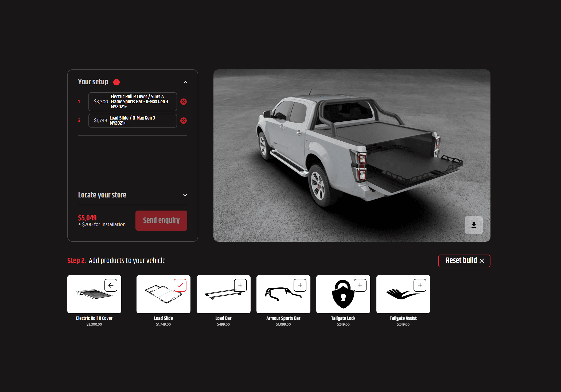Remove Electric Roll R Cover from setup
Screen dimensions: 561x392
tap(184, 102)
